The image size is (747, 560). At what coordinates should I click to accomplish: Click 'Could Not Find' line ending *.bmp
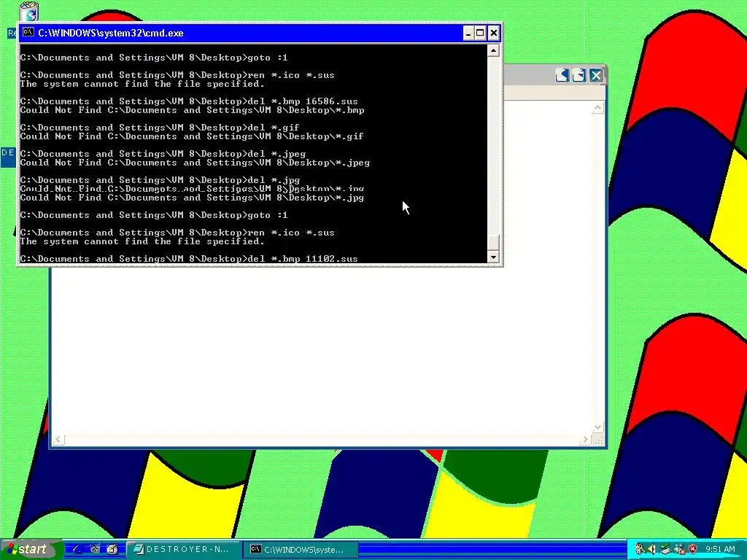click(193, 110)
